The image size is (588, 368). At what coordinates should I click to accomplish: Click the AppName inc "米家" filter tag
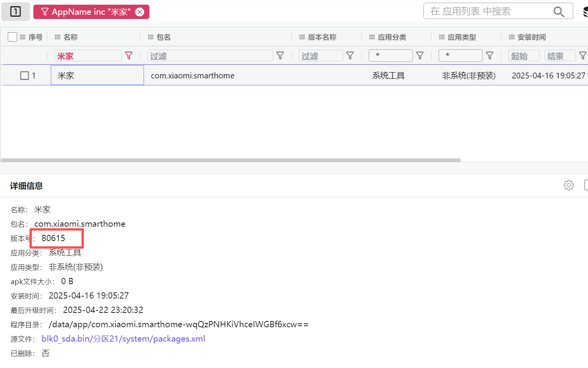91,12
